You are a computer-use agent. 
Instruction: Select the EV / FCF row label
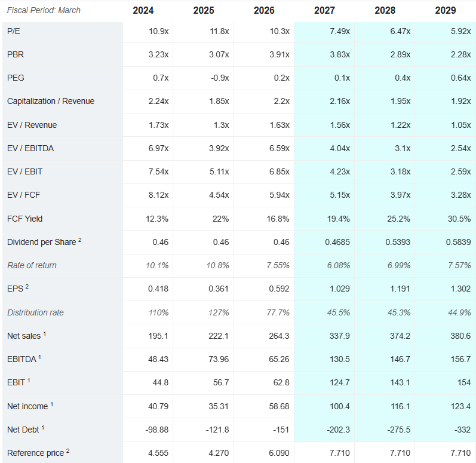24,195
